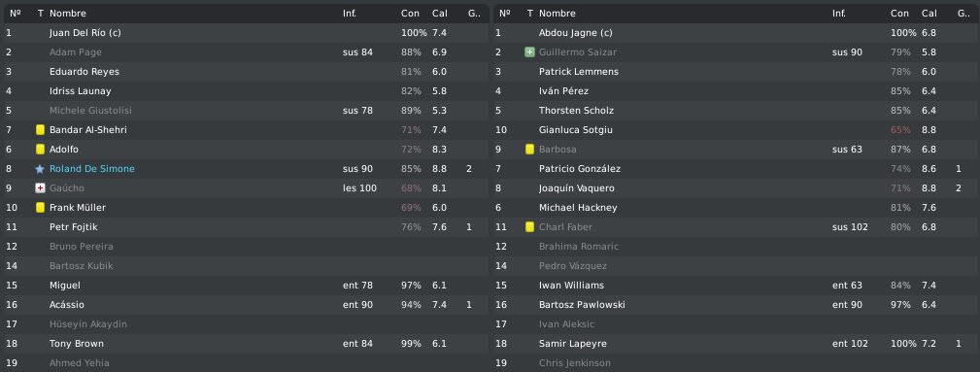Click Samir Lapeyre substitute name

coord(572,344)
